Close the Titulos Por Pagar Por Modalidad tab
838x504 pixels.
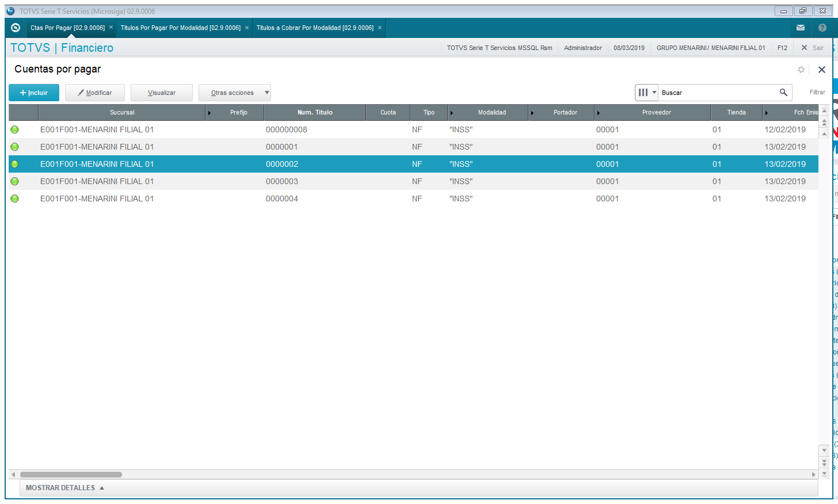247,28
